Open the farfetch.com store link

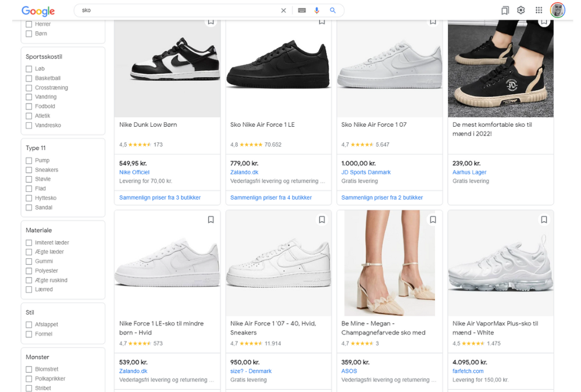coord(468,371)
